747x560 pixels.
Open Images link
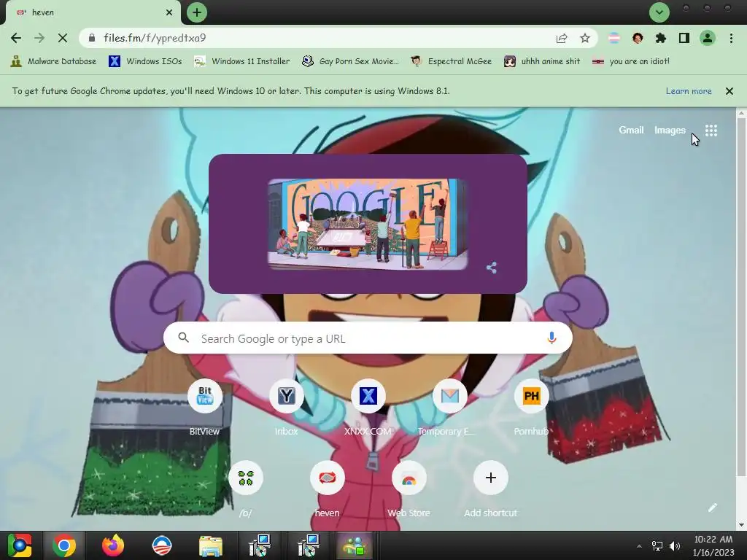pos(670,130)
